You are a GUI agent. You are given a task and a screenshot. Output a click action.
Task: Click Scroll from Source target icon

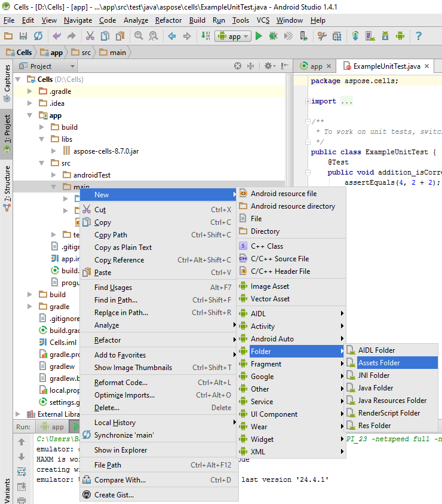click(237, 66)
